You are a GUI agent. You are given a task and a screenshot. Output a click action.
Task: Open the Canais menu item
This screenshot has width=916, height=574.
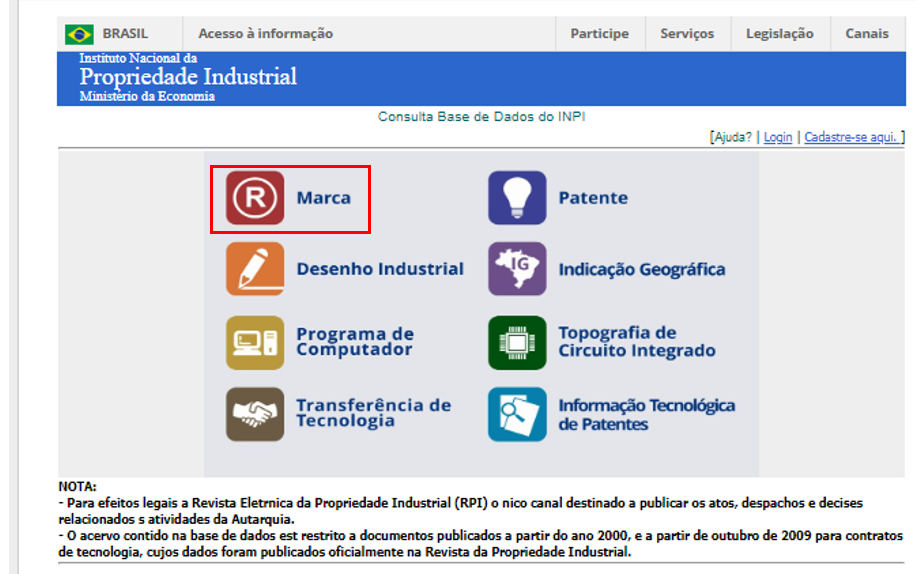tap(867, 34)
